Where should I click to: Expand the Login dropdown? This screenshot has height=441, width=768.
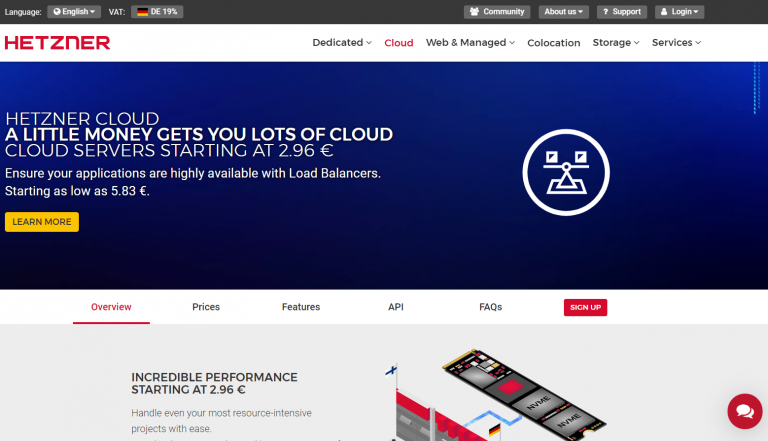pos(679,12)
